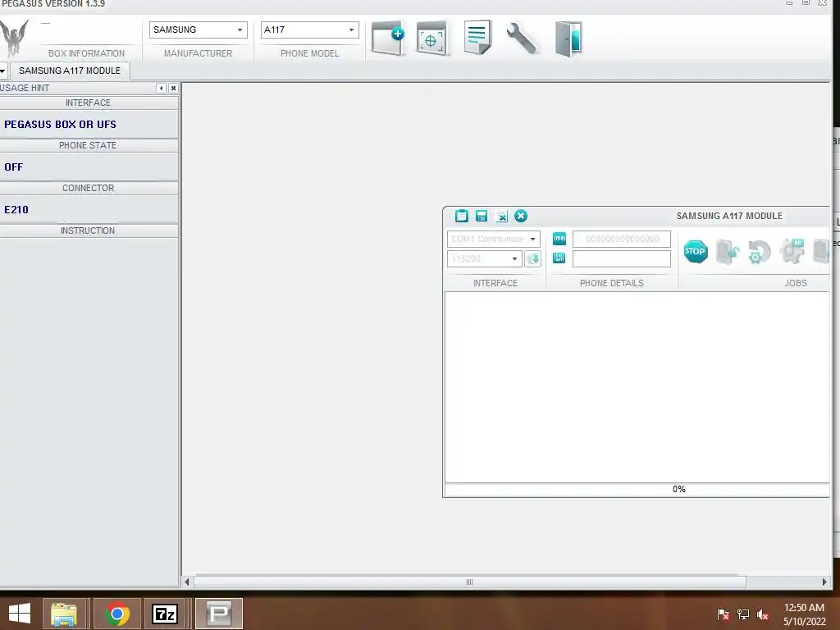Select the SAMSUNG A117 MODULE tab

point(70,71)
